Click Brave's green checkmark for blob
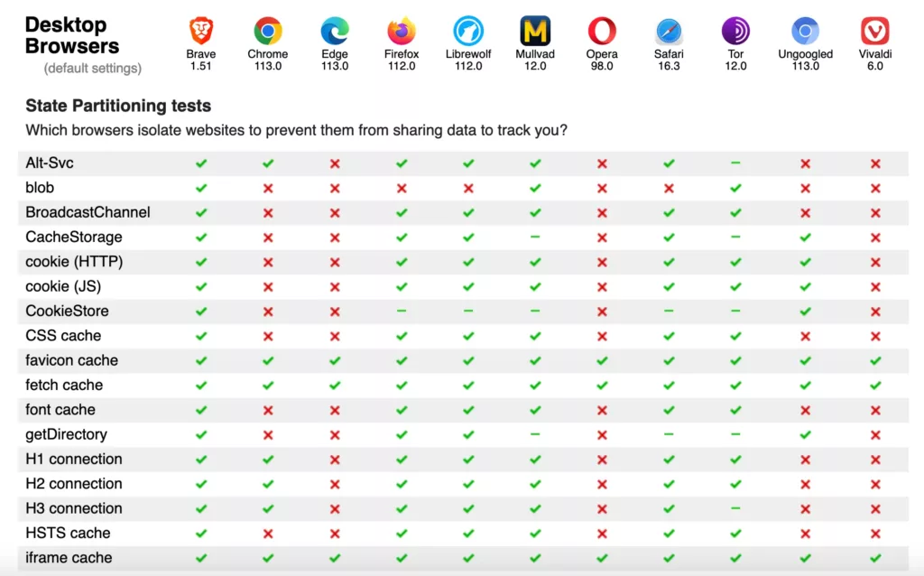This screenshot has width=924, height=576. click(201, 189)
